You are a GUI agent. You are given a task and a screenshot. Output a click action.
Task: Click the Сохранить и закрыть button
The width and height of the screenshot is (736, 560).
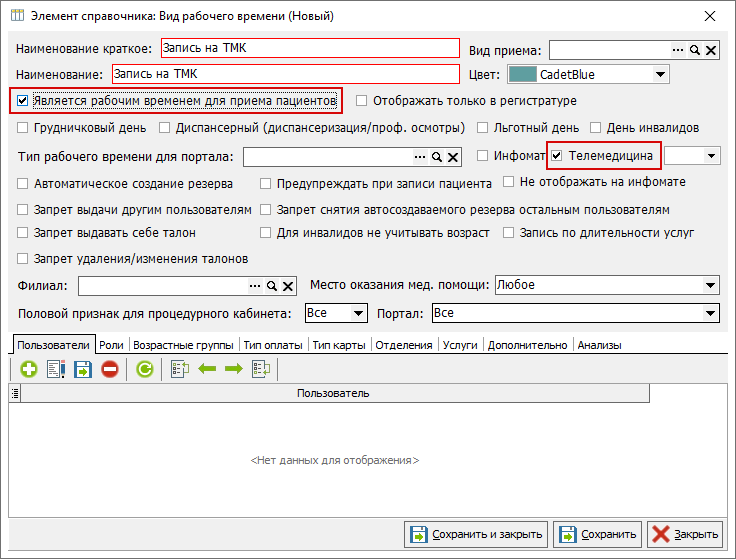pos(476,534)
